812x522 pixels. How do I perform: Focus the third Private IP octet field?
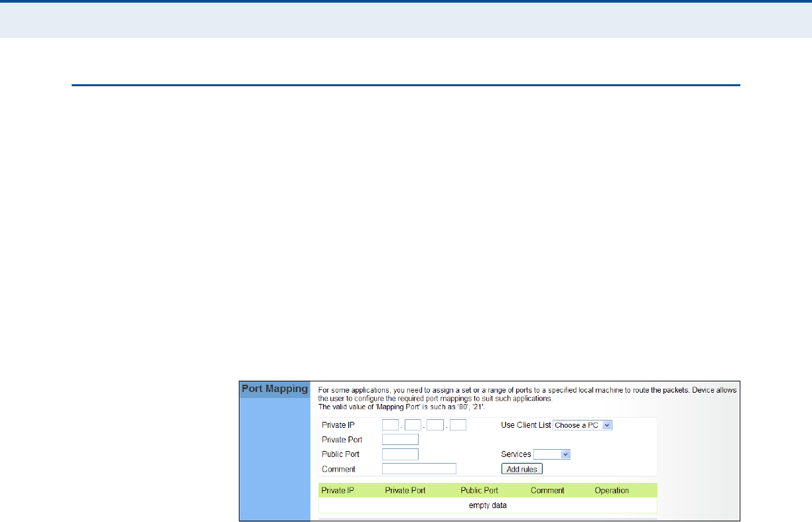[x=435, y=425]
